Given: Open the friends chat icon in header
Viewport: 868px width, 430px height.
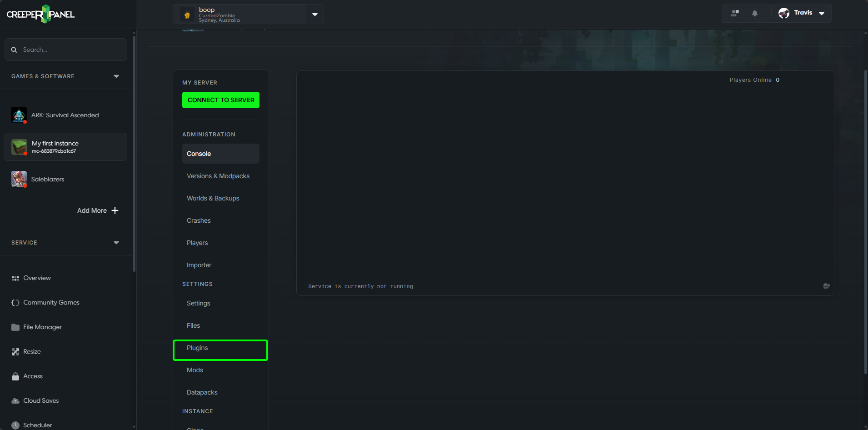Looking at the screenshot, I should pyautogui.click(x=735, y=13).
